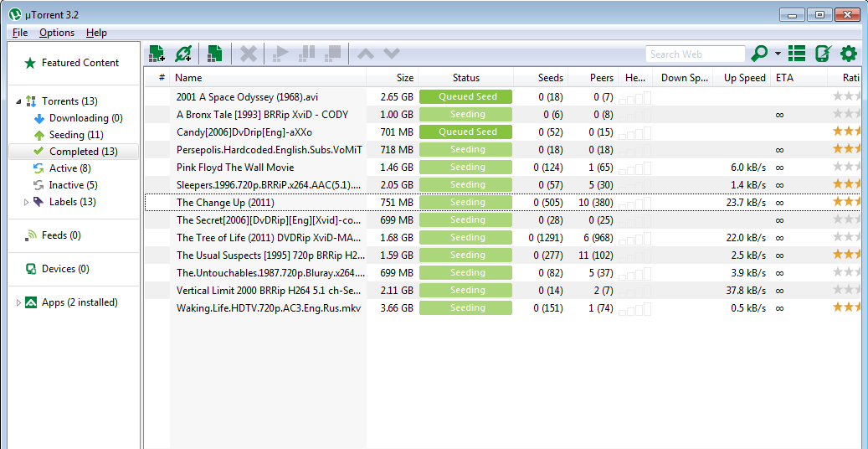Viewport: 868px width, 449px height.
Task: Sort by ETA column header
Action: pos(799,78)
